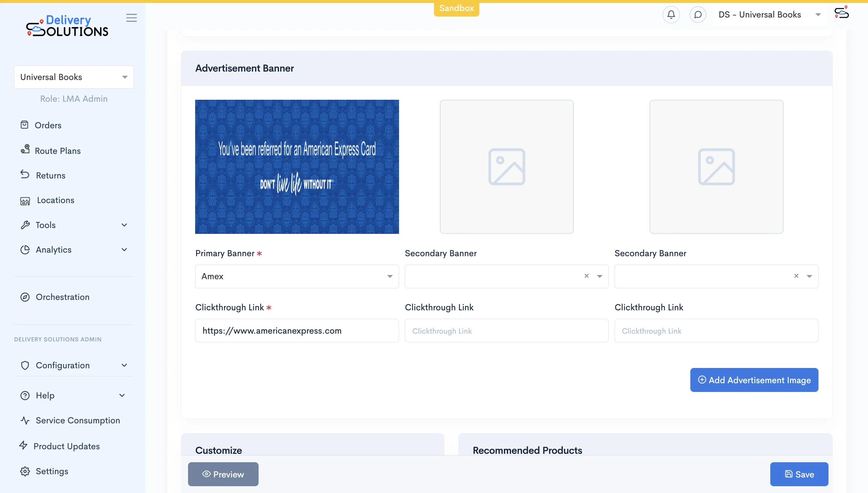The width and height of the screenshot is (868, 493).
Task: Expand the Analytics submenu chevron
Action: [124, 250]
